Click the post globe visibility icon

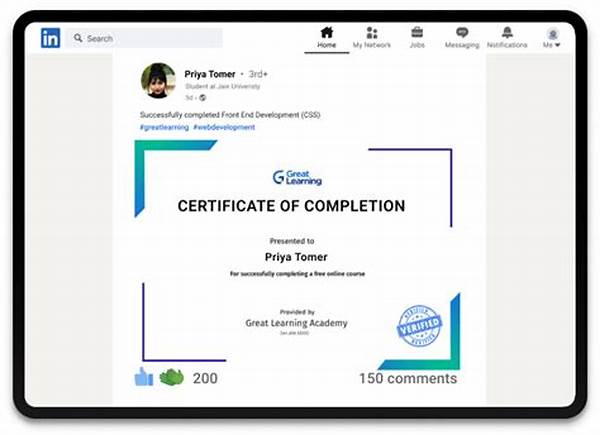pyautogui.click(x=203, y=98)
